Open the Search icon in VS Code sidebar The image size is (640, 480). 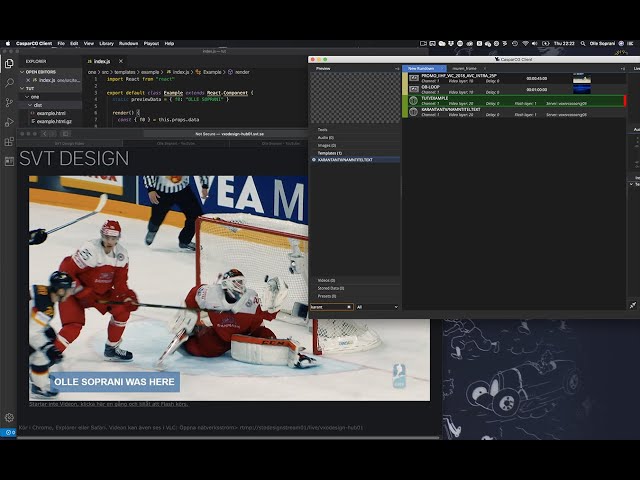pos(9,83)
